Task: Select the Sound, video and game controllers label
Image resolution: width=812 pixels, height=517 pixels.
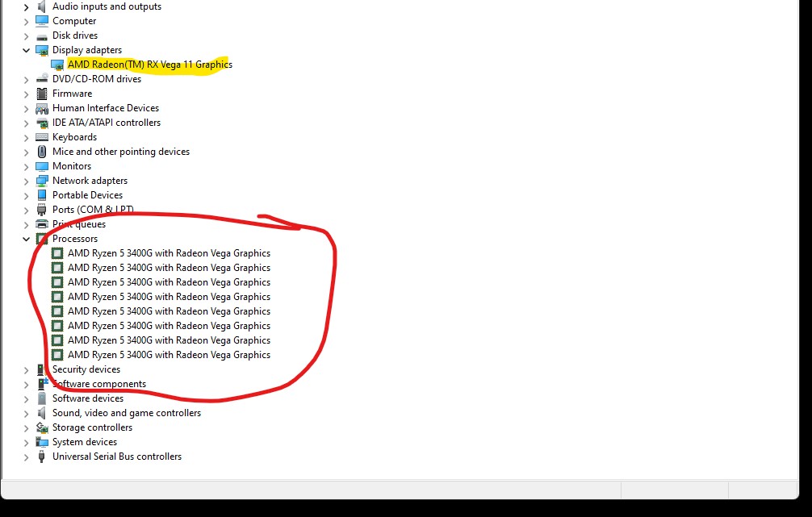Action: pyautogui.click(x=126, y=413)
